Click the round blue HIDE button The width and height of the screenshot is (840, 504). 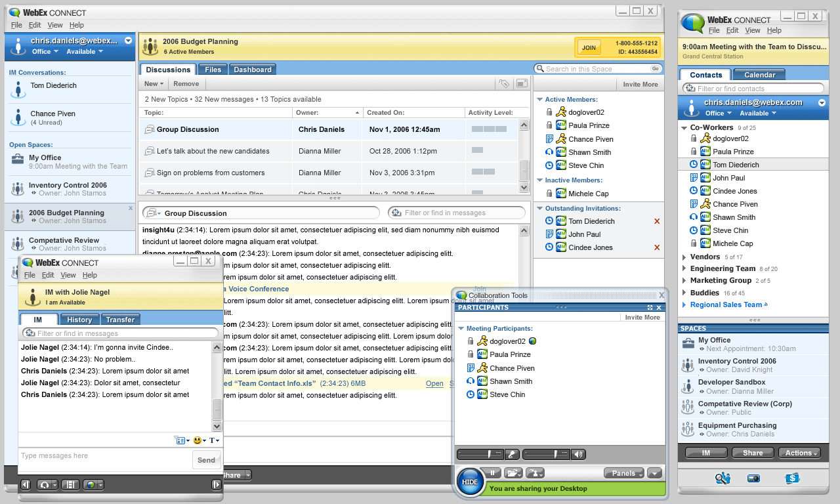coord(470,482)
